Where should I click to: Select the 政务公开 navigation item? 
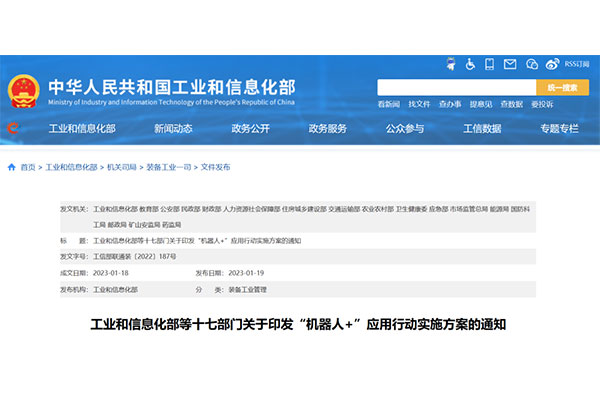(250, 129)
